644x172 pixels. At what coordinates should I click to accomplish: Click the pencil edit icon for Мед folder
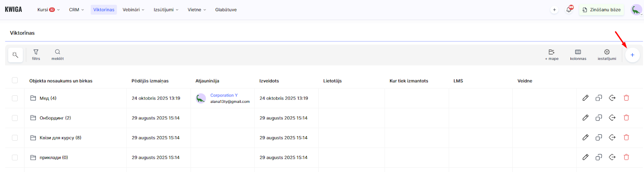[x=585, y=98]
